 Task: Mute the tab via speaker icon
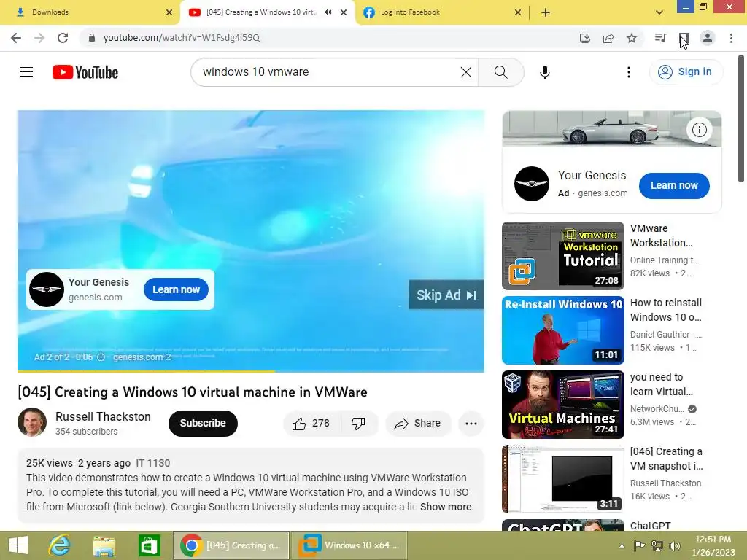(328, 12)
